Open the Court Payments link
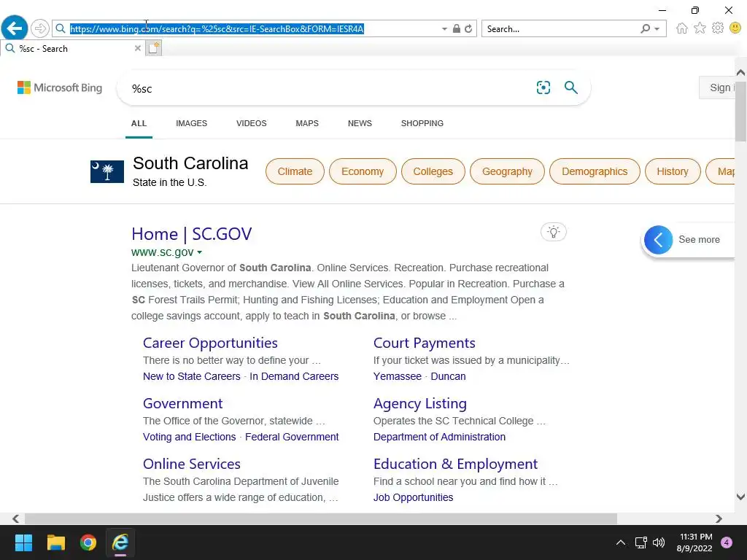The image size is (747, 560). click(424, 343)
